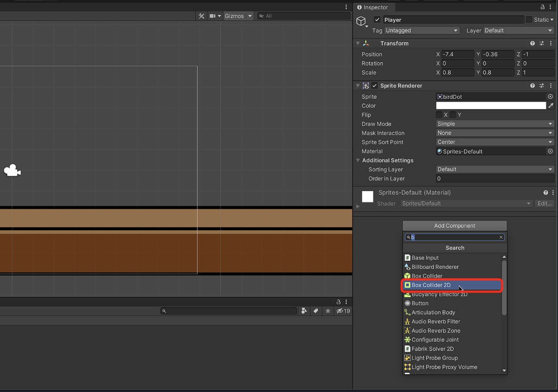The image size is (558, 392).
Task: Open the Sprite Renderer three-dot menu
Action: tap(551, 86)
